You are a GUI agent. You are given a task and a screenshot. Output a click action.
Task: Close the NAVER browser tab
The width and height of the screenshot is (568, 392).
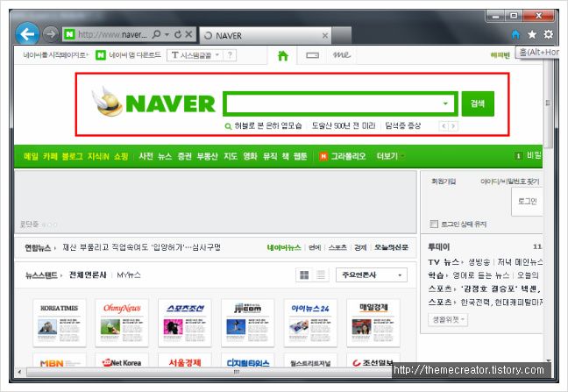click(325, 35)
